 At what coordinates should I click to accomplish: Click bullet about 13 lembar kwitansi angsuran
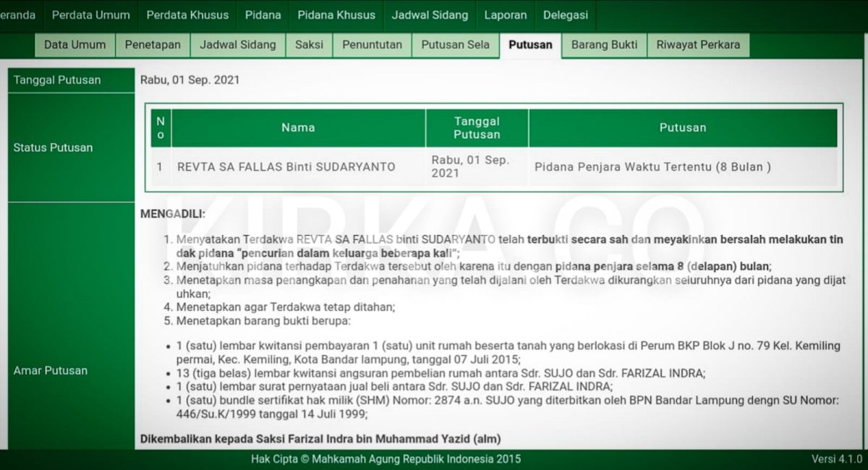point(441,373)
